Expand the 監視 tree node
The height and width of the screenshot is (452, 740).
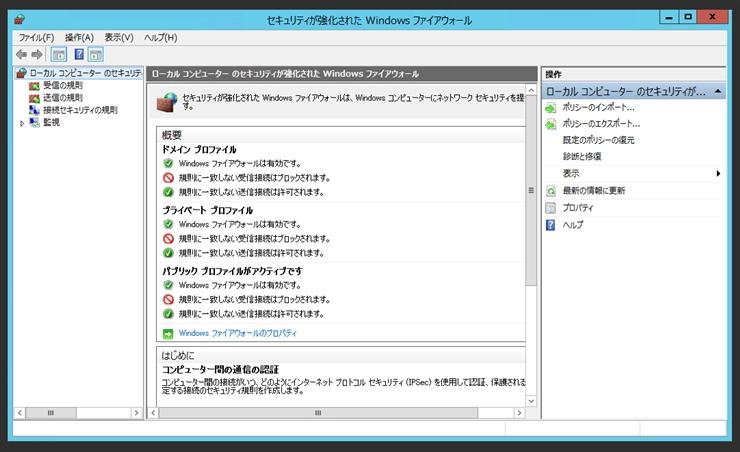[x=22, y=123]
